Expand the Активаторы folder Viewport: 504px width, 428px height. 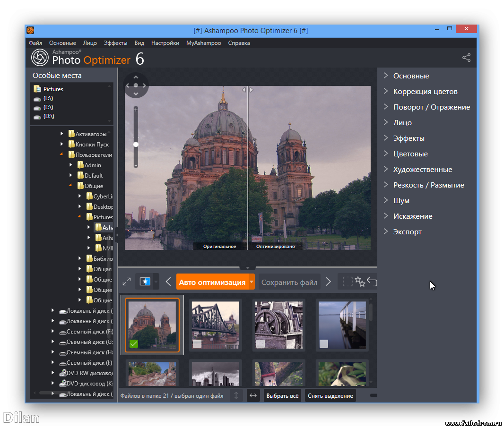pyautogui.click(x=62, y=134)
